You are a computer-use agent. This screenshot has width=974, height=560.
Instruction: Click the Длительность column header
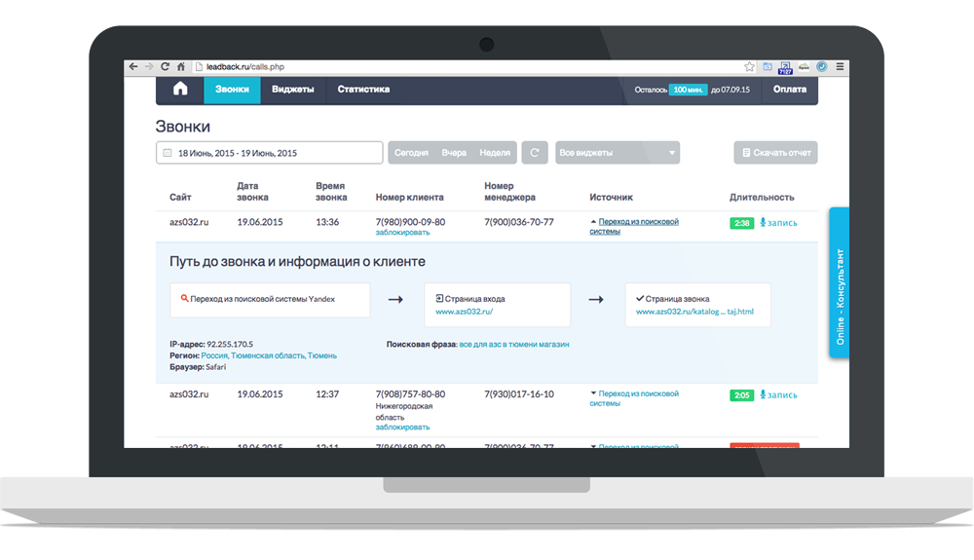point(762,197)
